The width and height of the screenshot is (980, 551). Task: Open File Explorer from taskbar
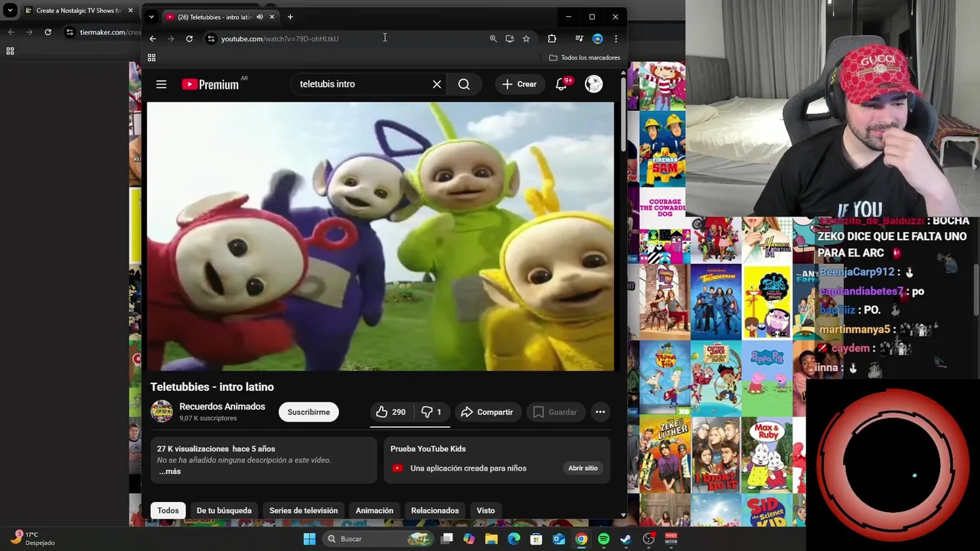[x=492, y=539]
